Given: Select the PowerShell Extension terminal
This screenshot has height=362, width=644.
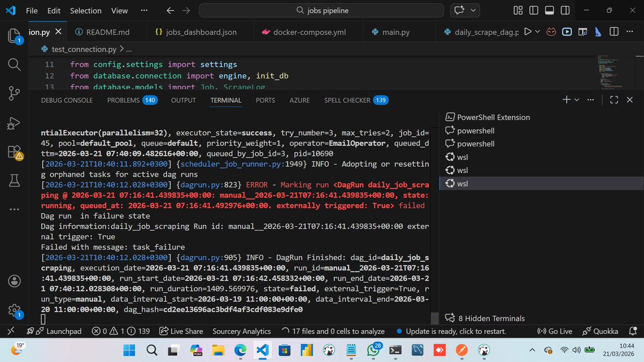Looking at the screenshot, I should pyautogui.click(x=541, y=117).
